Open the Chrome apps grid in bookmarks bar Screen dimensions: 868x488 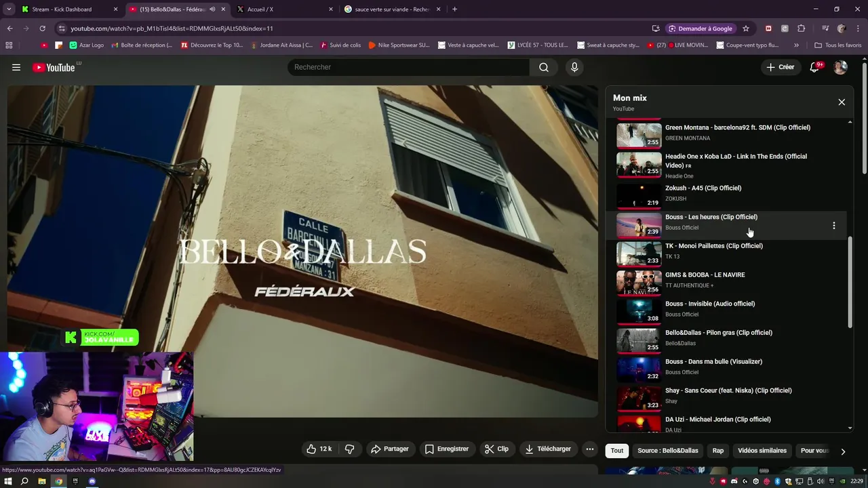pos(9,45)
